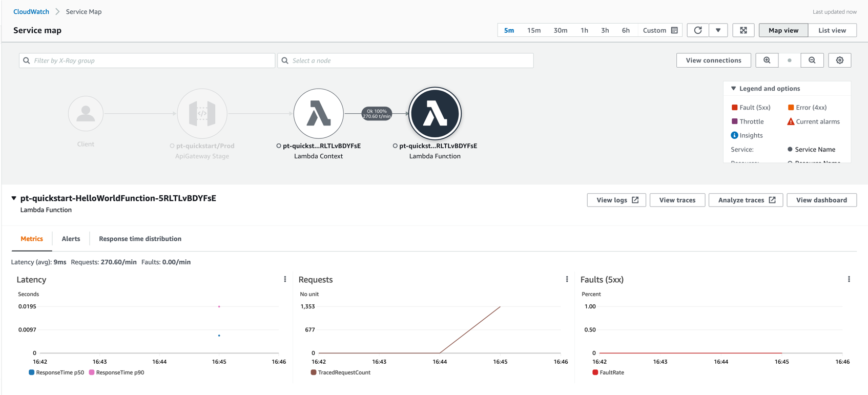This screenshot has height=395, width=868.
Task: Click the Client node icon
Action: (x=86, y=113)
